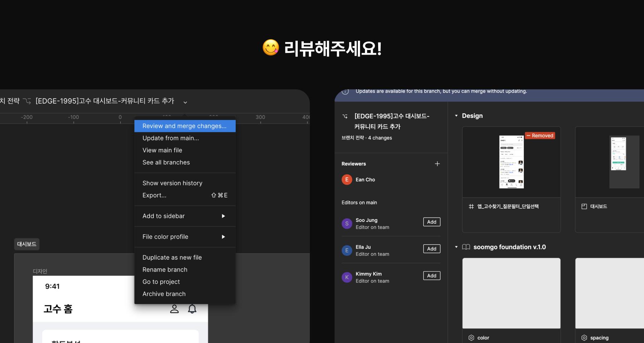644x343 pixels.
Task: Collapse the Design section
Action: pyautogui.click(x=456, y=116)
